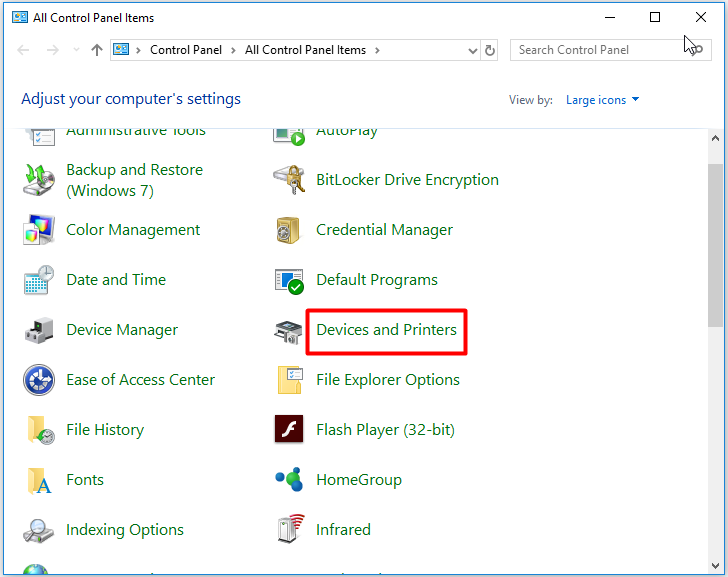The width and height of the screenshot is (728, 577).
Task: Go back with the Back arrow
Action: 23,50
